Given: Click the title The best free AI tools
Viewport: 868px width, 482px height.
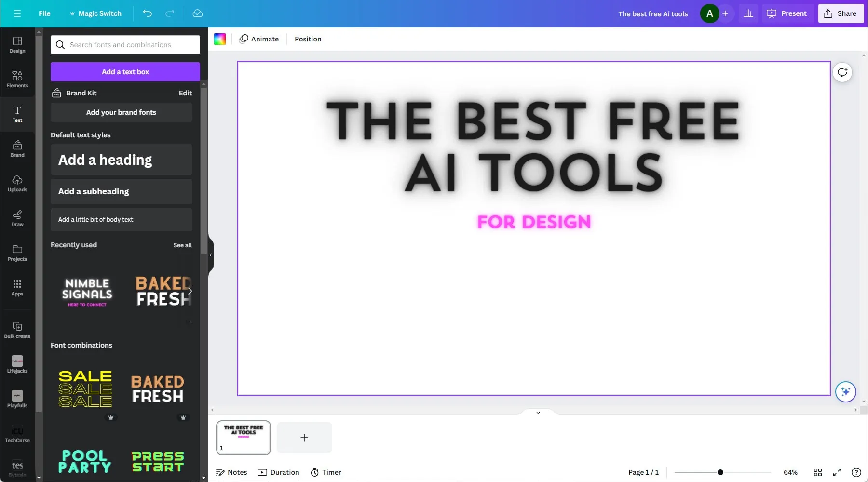Looking at the screenshot, I should [x=653, y=14].
